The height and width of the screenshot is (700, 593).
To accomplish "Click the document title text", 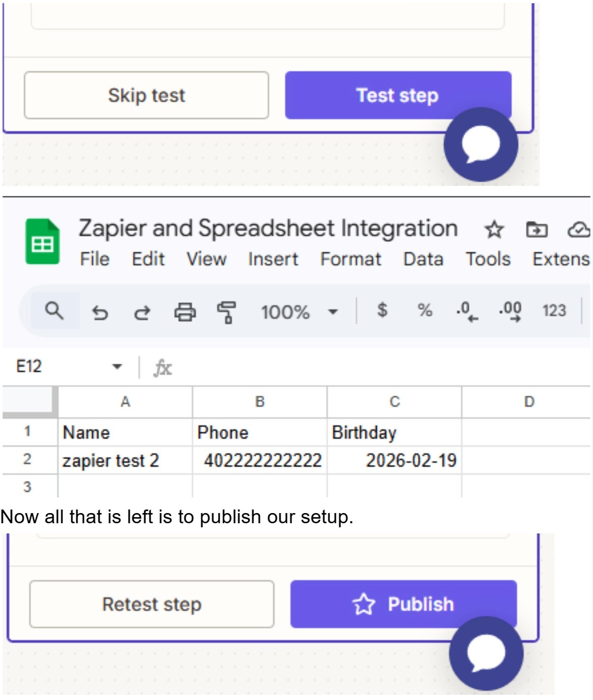I will [x=268, y=228].
